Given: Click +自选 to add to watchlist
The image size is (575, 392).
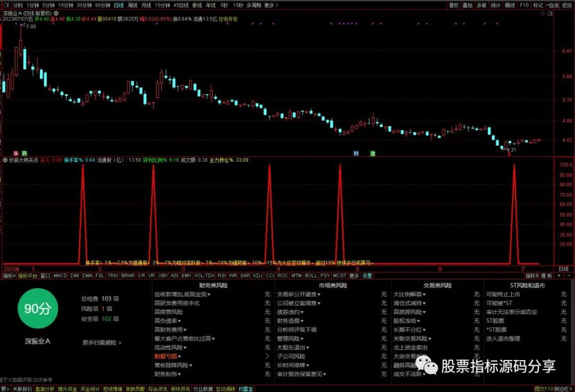Looking at the screenshot, I should 553,5.
